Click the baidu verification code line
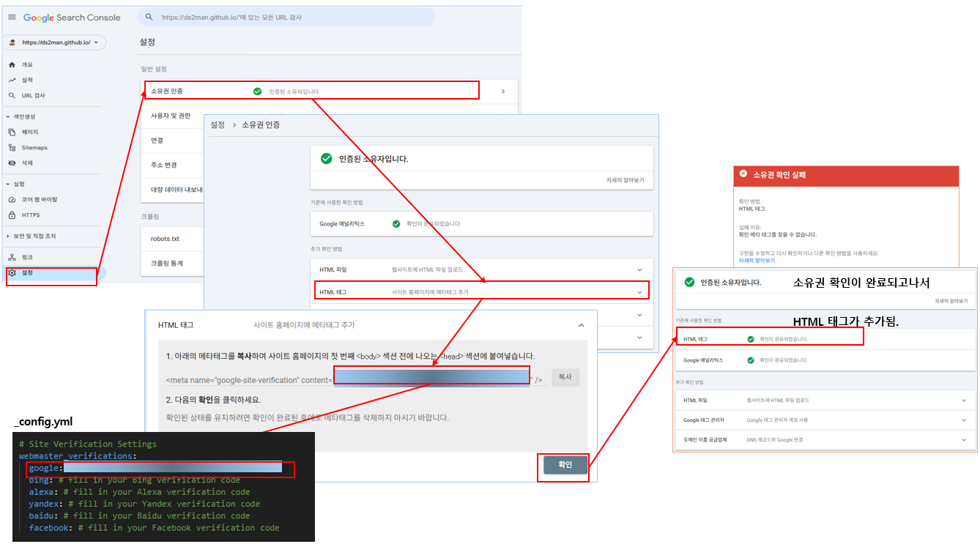The width and height of the screenshot is (980, 544). click(x=140, y=515)
